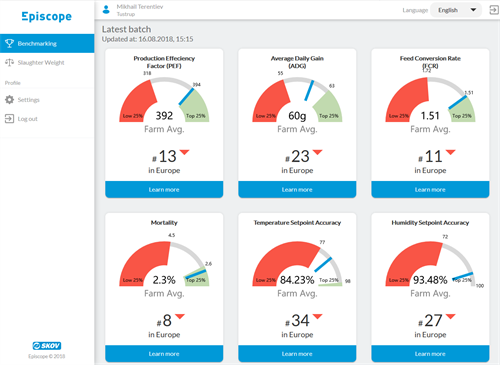Click the #13 in Europe ranking
The height and width of the screenshot is (365, 500).
pos(164,156)
